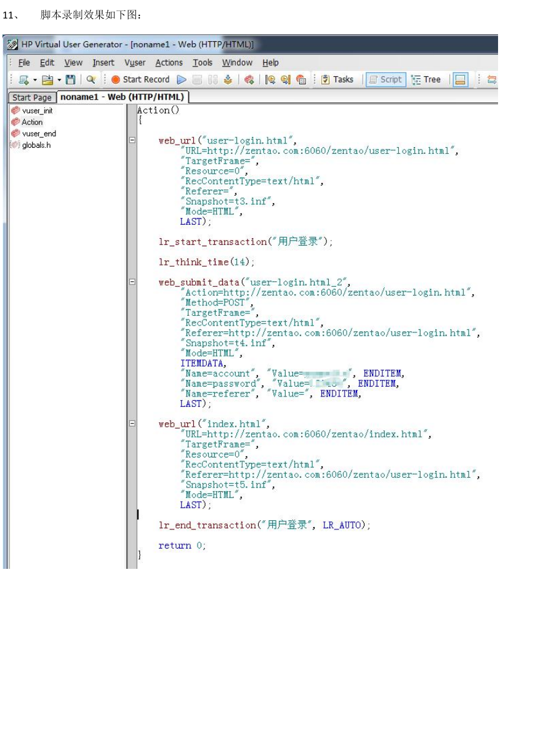Click the "Snapshot=t5.inf" line
The image size is (535, 756).
pyautogui.click(x=227, y=485)
